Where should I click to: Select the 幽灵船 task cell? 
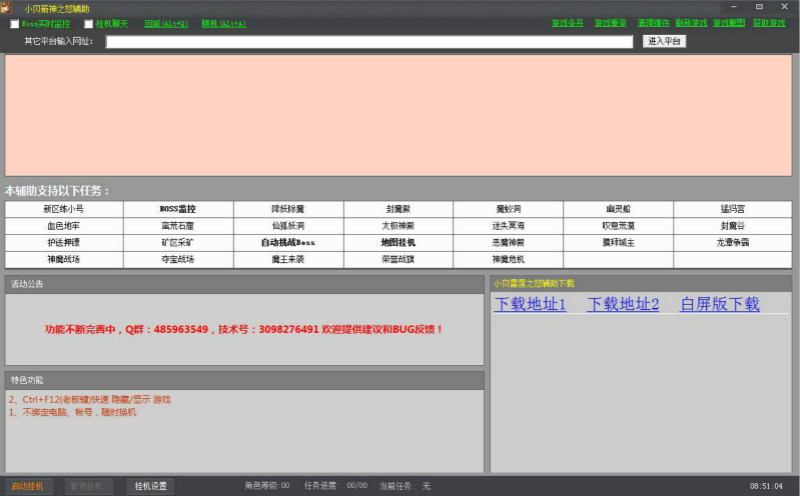tap(617, 209)
